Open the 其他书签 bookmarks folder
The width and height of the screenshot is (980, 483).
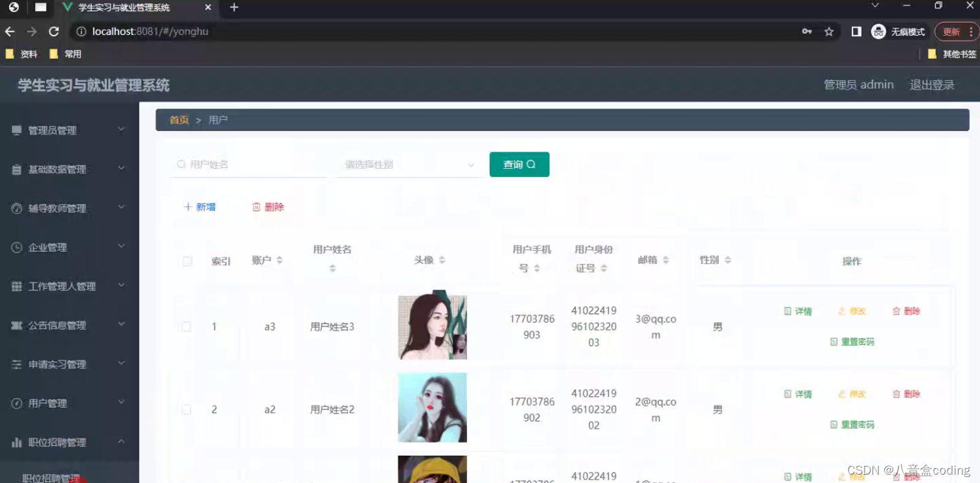pos(952,54)
